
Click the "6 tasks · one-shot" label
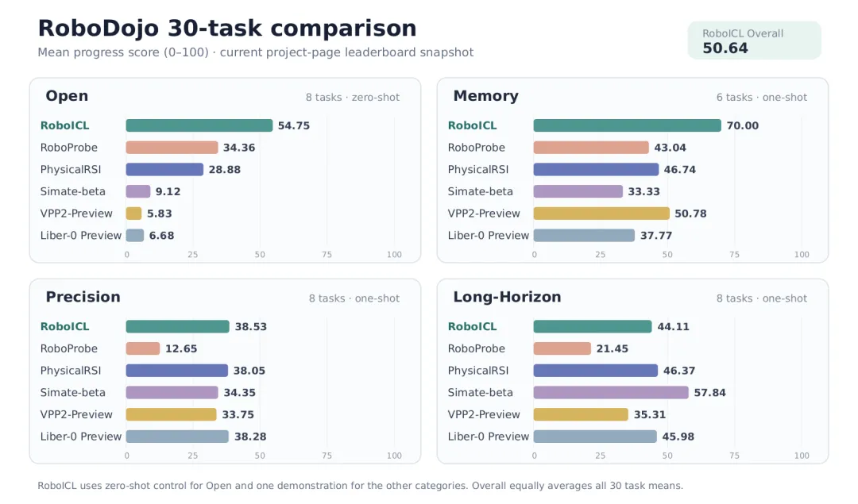point(762,98)
